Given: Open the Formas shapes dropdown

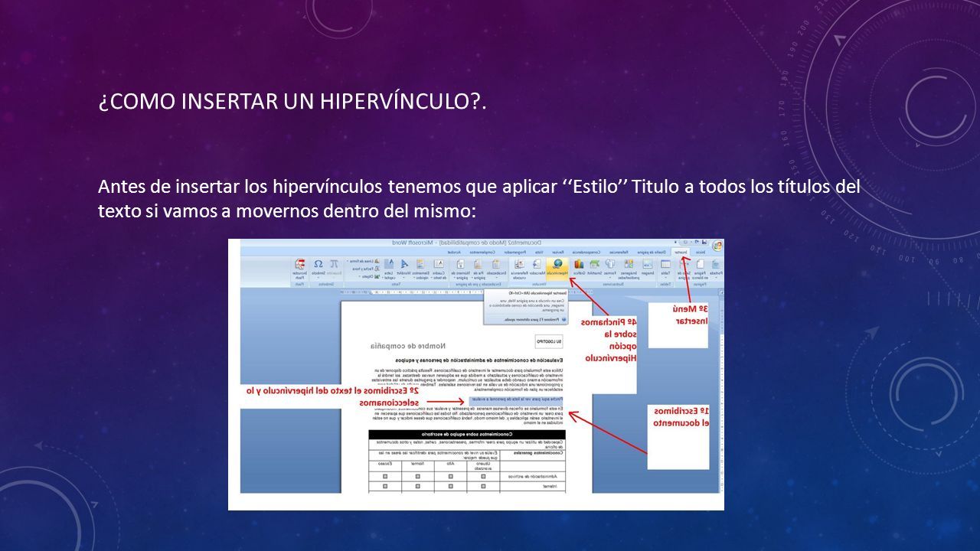Looking at the screenshot, I should [x=610, y=268].
